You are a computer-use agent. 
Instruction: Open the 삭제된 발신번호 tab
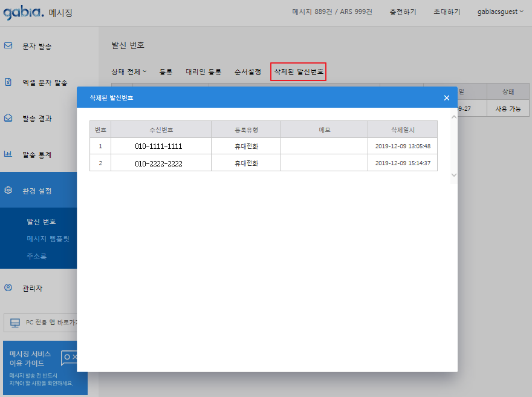coord(299,71)
